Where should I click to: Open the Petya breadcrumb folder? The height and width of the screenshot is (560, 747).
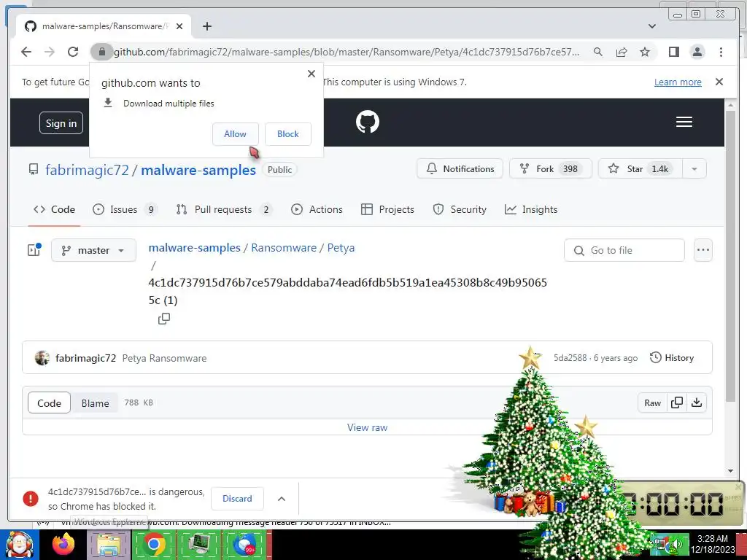tap(341, 248)
